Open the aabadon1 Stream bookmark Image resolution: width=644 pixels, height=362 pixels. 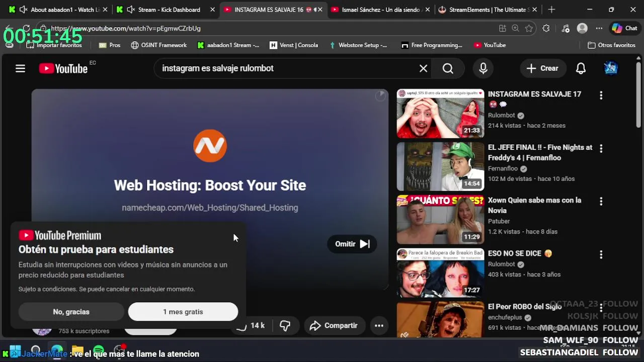point(228,45)
